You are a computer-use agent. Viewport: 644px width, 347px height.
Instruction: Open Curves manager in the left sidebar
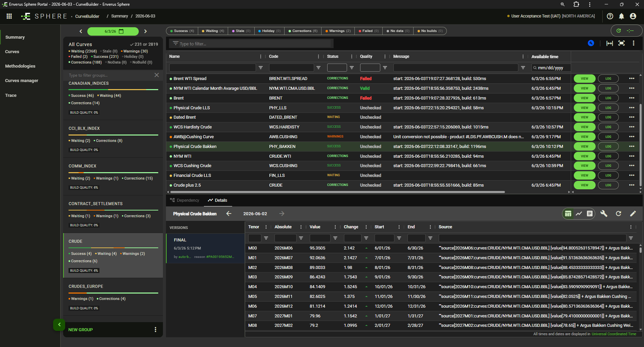click(22, 81)
